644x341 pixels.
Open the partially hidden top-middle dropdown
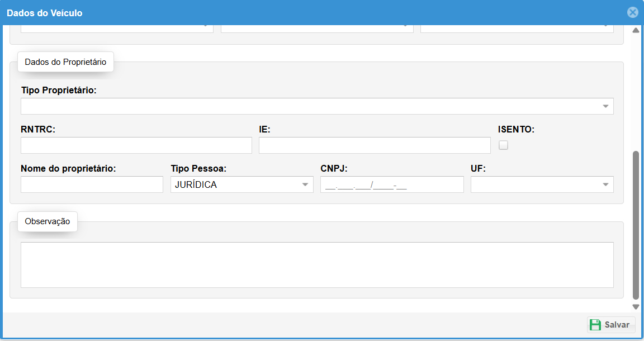(317, 28)
